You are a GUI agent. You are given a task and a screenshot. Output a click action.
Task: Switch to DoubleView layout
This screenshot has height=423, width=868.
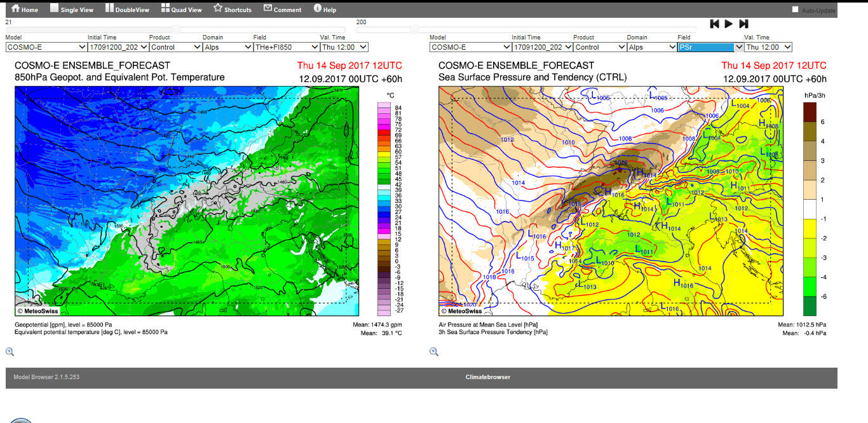pos(128,10)
